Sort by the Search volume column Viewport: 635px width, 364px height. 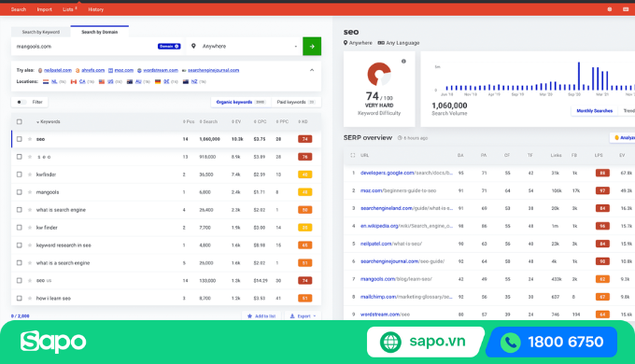[208, 121]
